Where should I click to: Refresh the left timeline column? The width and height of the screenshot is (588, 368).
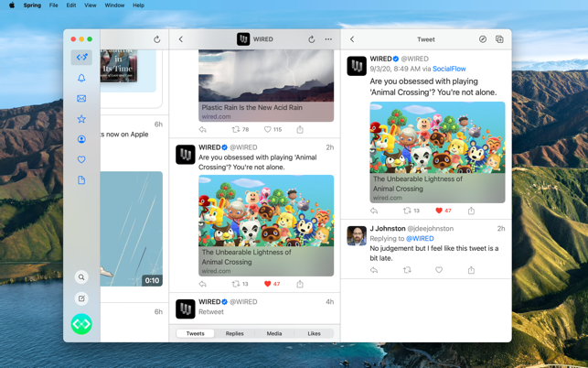pyautogui.click(x=157, y=39)
